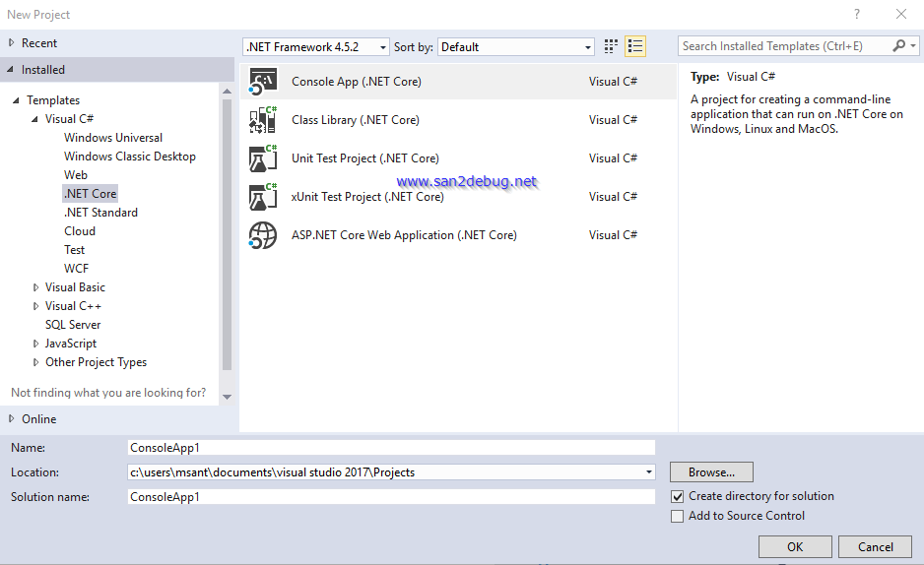
Task: Select SQL Server in the tree
Action: point(73,325)
